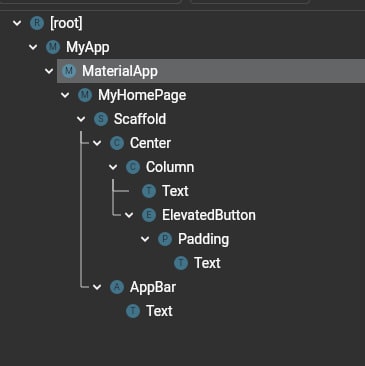Select the Center widget in tree
This screenshot has height=366, width=365.
click(150, 143)
